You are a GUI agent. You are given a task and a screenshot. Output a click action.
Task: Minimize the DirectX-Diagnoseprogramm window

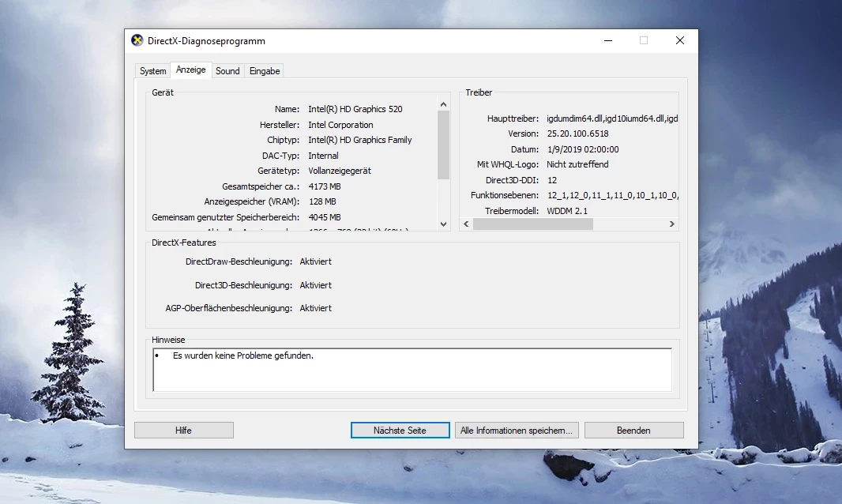pos(607,41)
